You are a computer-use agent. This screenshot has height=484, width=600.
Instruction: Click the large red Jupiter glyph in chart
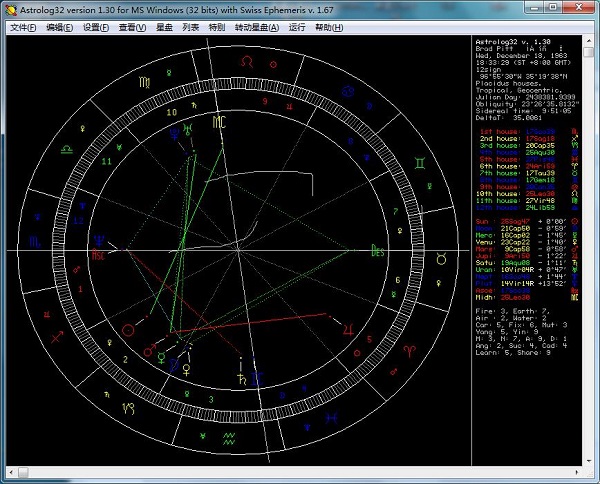pos(348,329)
